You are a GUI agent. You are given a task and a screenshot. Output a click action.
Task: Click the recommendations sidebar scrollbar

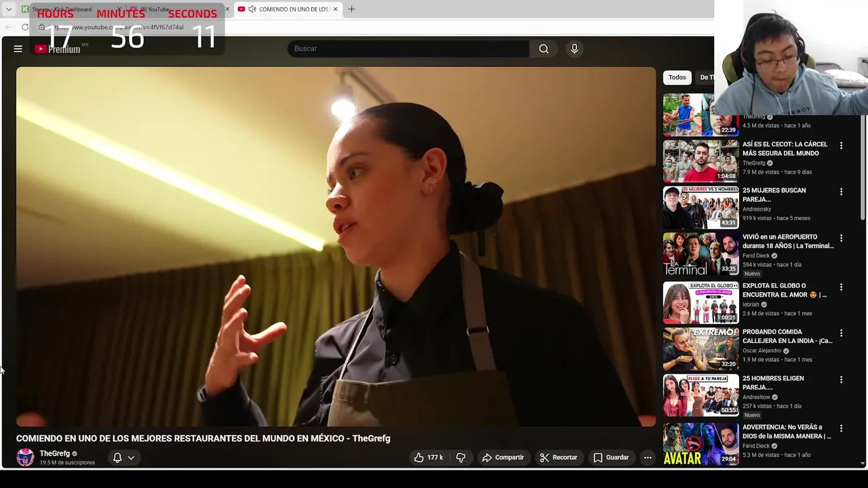pyautogui.click(x=863, y=166)
